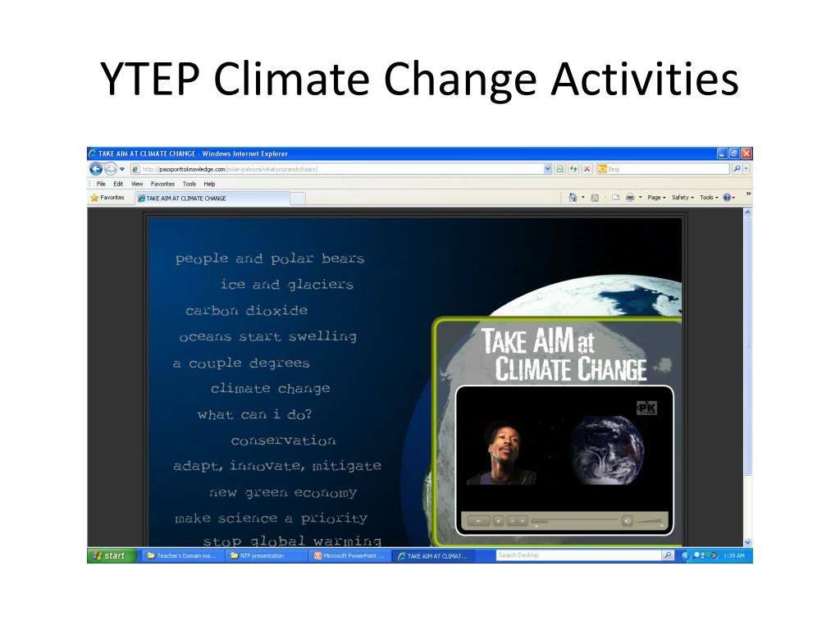Screen dimensions: 840x630
Task: Select the TAKE AIM AT CLIMATE CHANGE tab
Action: pos(212,199)
